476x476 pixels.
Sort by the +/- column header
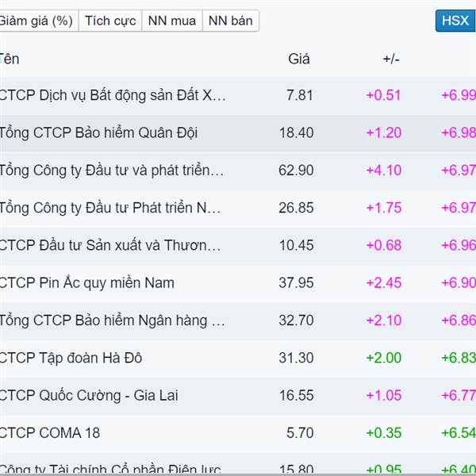coord(391,59)
